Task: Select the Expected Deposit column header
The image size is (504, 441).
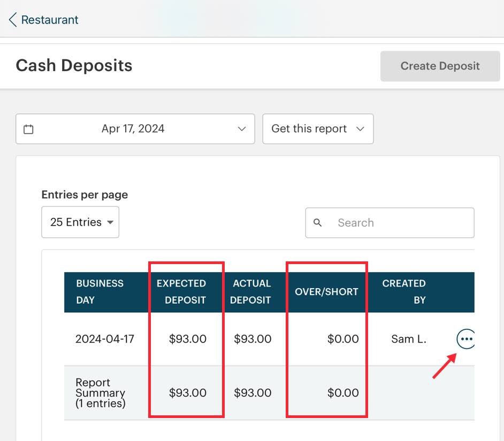Action: tap(181, 292)
